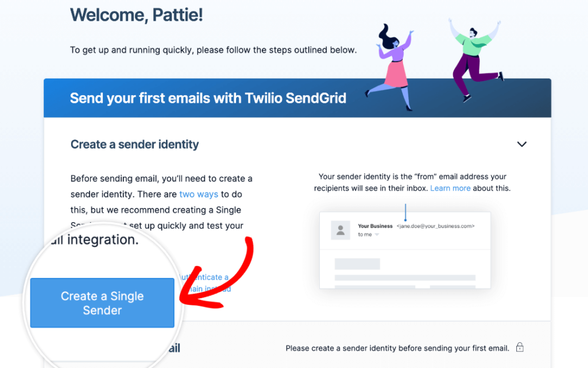Expand the chevron on the right of the section header
This screenshot has height=368, width=588.
tap(522, 144)
